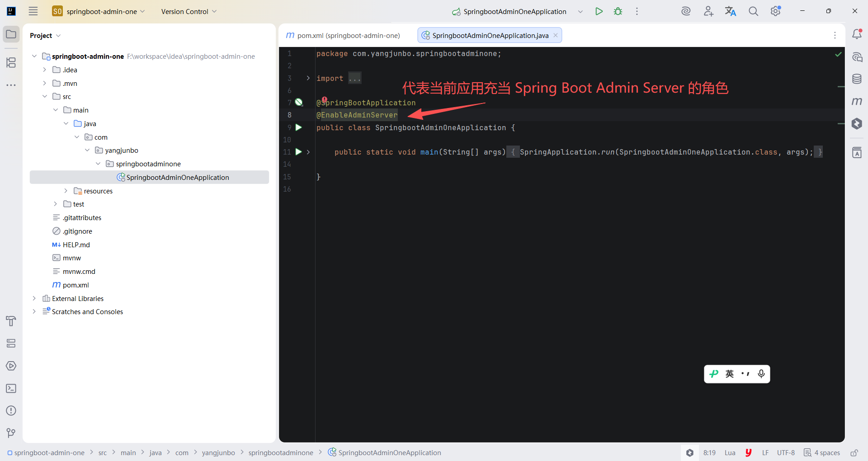The width and height of the screenshot is (868, 461).
Task: Open IDE settings gear icon
Action: (x=776, y=11)
